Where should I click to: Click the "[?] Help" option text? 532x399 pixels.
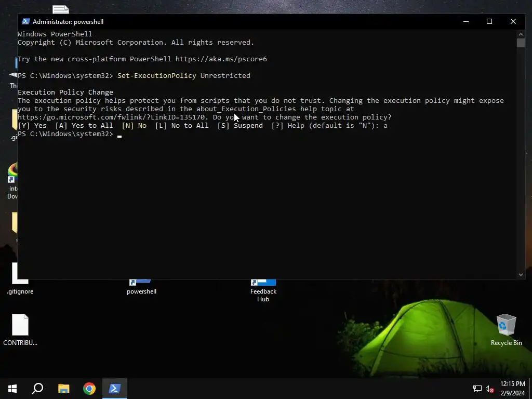(288, 126)
